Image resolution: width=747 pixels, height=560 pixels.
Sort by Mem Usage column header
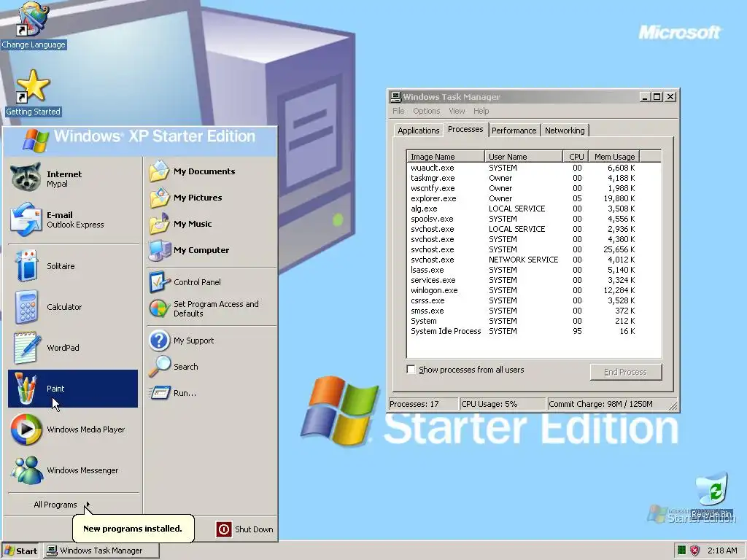click(x=614, y=156)
